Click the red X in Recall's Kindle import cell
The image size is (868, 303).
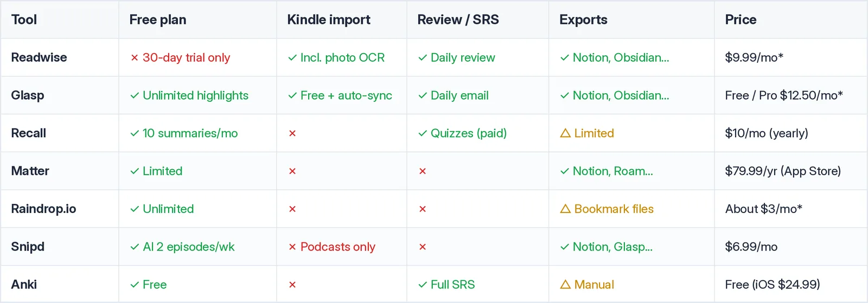292,133
